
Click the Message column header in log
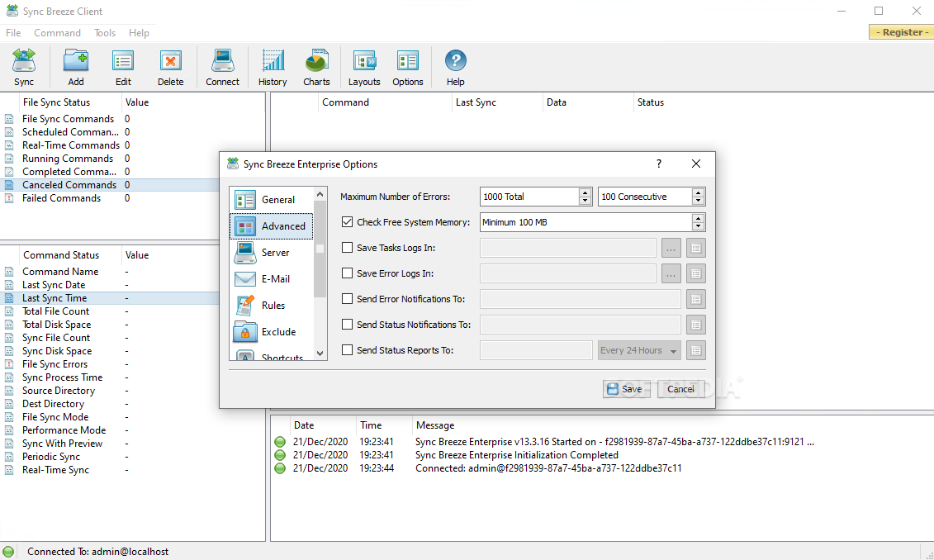[x=435, y=425]
